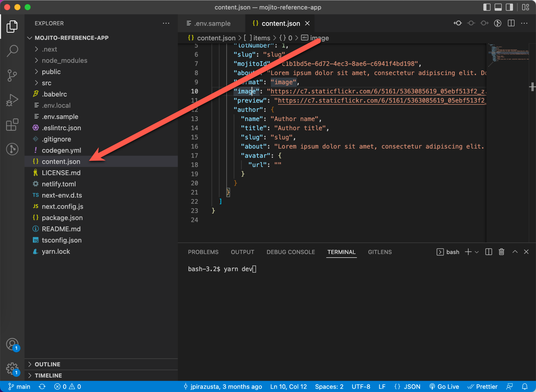Toggle the primary side bar layout button

487,7
